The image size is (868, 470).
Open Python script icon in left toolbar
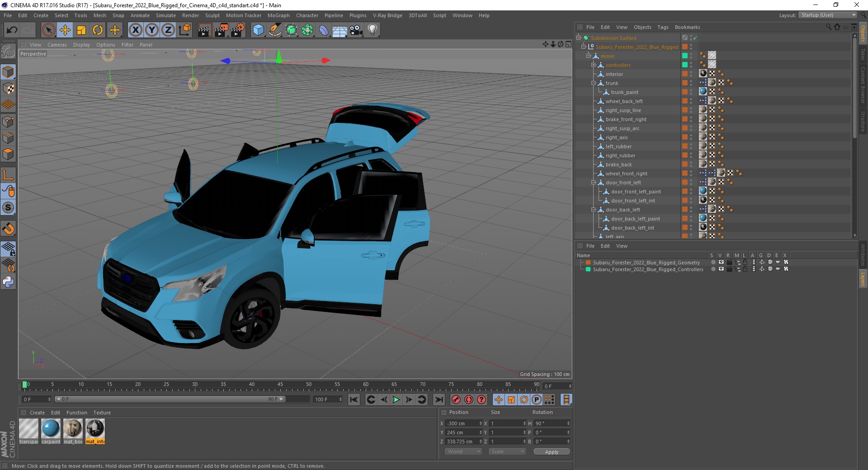tap(8, 282)
